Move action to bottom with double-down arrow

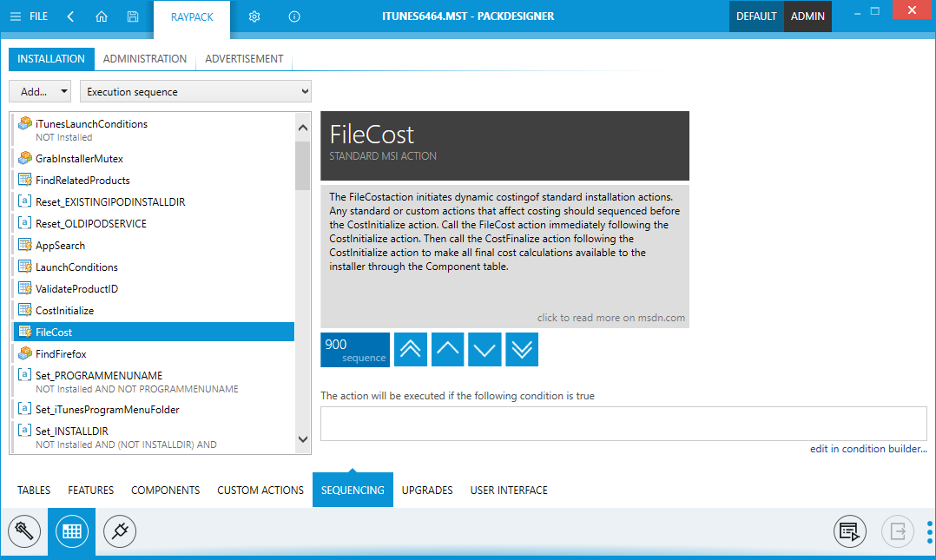click(522, 349)
